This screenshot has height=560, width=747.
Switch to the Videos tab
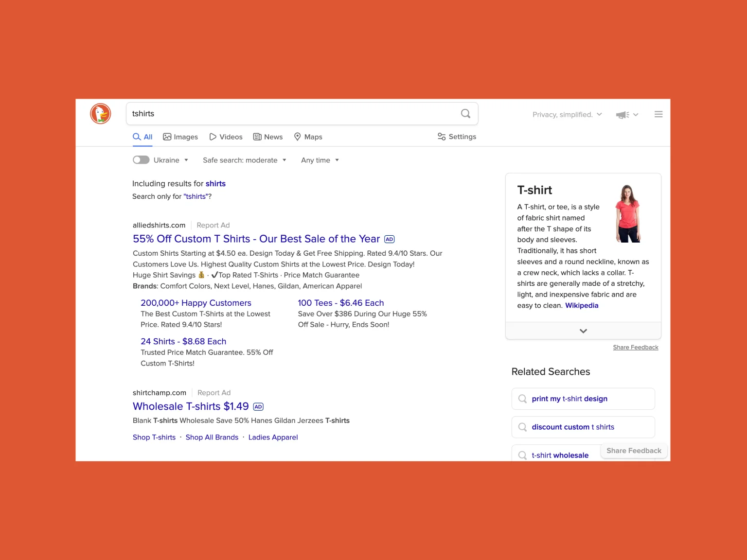point(226,137)
